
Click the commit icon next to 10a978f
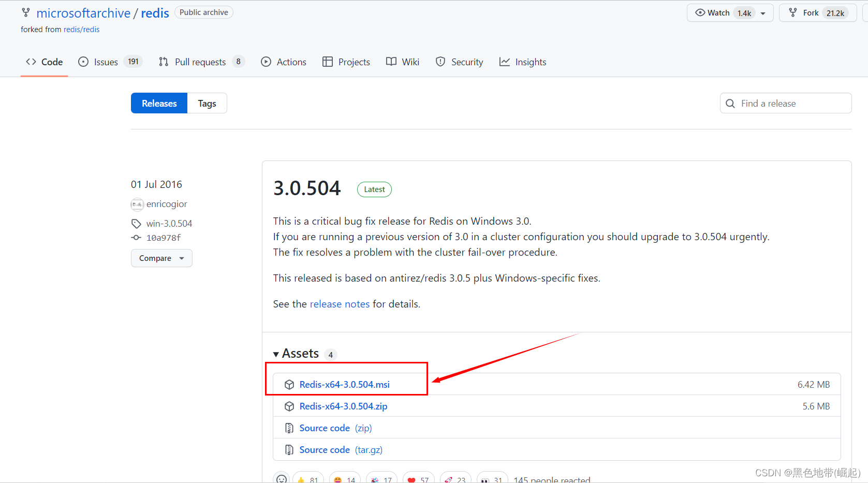pyautogui.click(x=136, y=238)
